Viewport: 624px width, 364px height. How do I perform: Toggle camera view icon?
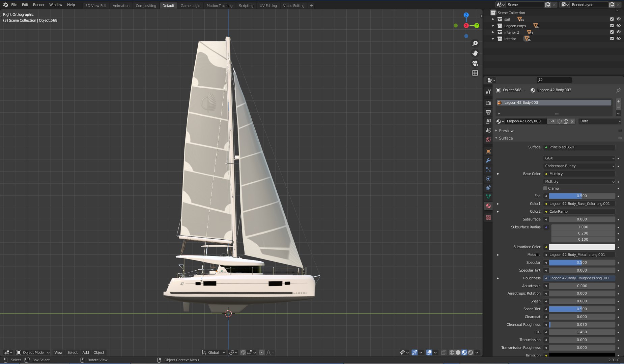(x=475, y=63)
